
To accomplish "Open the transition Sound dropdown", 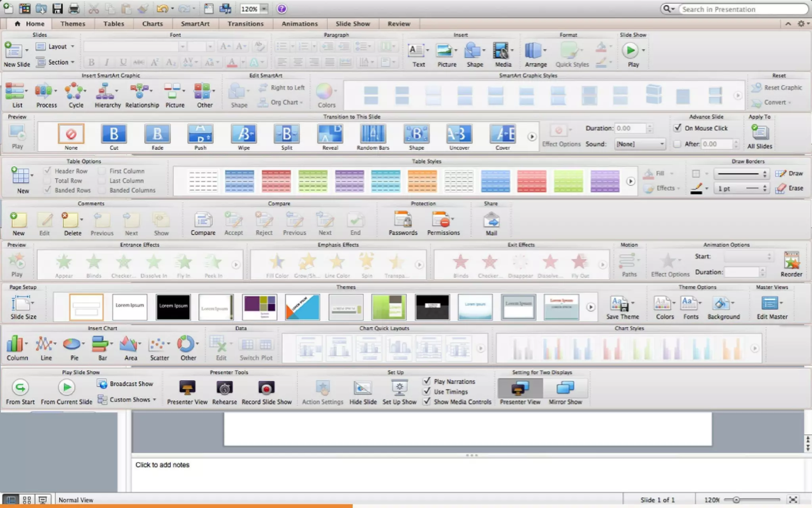I will (x=640, y=144).
